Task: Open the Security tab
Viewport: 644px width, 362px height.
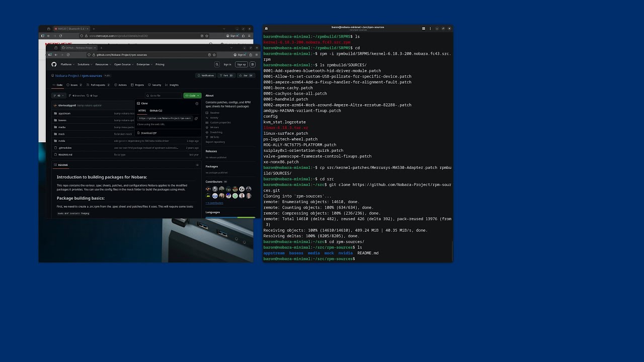Action: 154,85
